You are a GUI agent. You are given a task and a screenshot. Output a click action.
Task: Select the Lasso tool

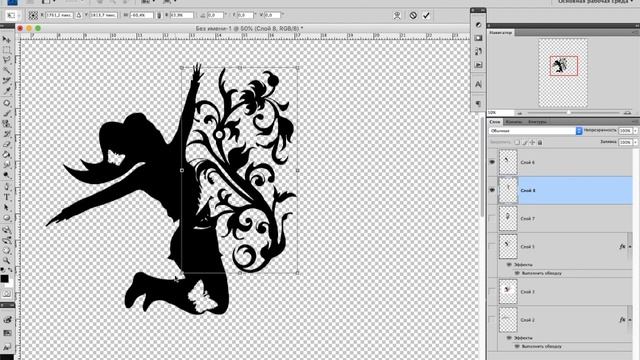(6, 60)
